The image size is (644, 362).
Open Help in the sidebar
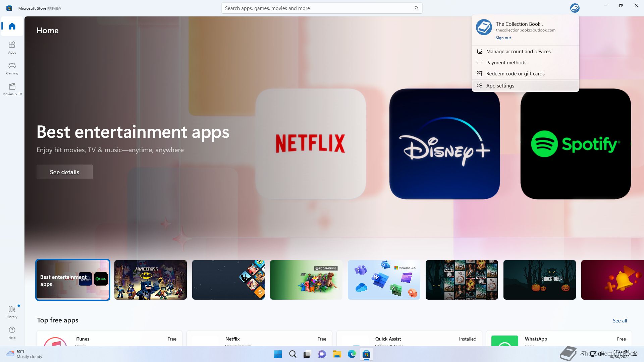tap(12, 333)
